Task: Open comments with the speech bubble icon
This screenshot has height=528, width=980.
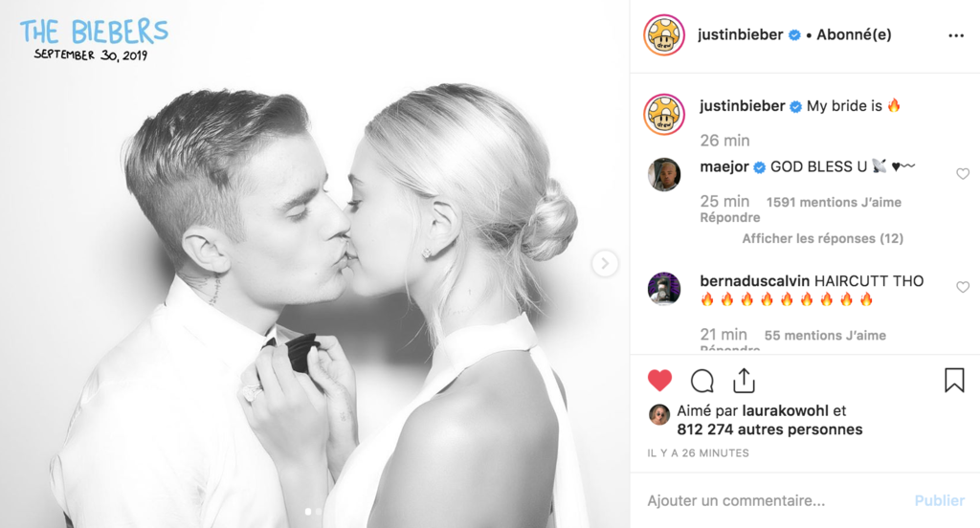Action: click(x=702, y=381)
